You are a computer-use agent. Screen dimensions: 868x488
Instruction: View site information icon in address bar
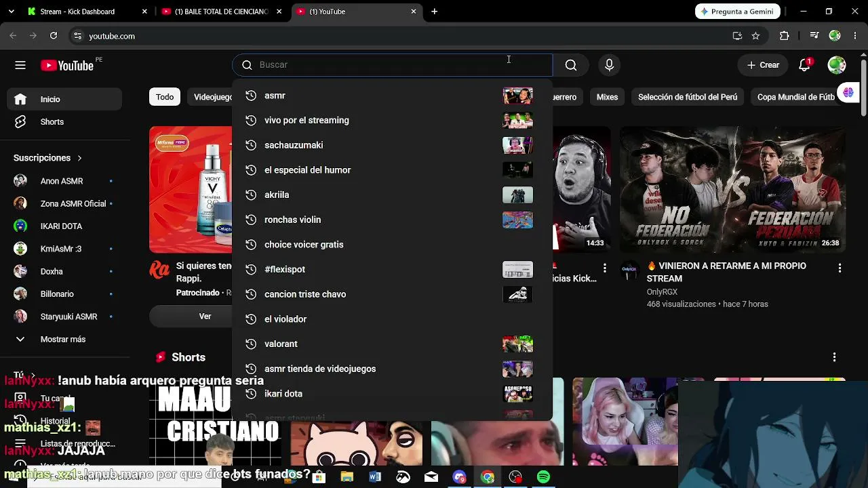(x=77, y=36)
